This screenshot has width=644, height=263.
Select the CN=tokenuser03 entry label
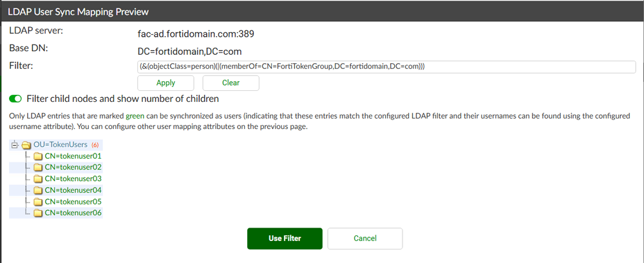coord(73,179)
